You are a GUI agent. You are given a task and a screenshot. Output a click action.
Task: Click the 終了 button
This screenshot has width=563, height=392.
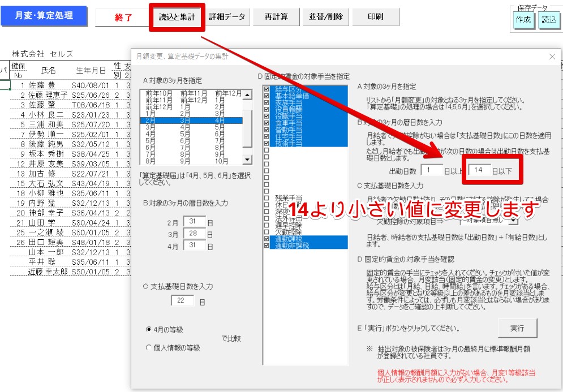[x=123, y=17]
